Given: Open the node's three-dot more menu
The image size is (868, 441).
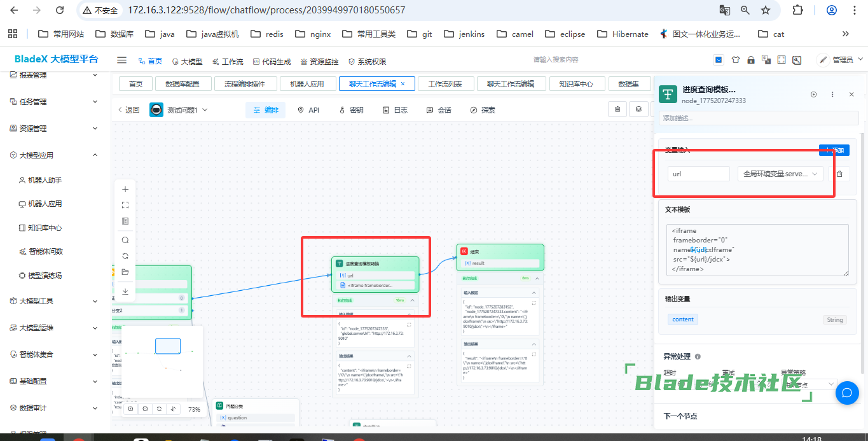Looking at the screenshot, I should point(832,94).
